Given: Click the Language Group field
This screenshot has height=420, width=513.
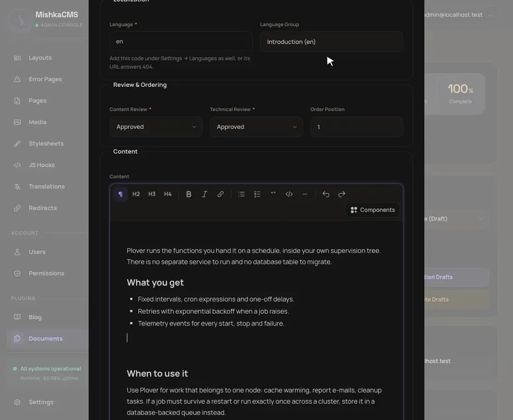Looking at the screenshot, I should coord(332,42).
